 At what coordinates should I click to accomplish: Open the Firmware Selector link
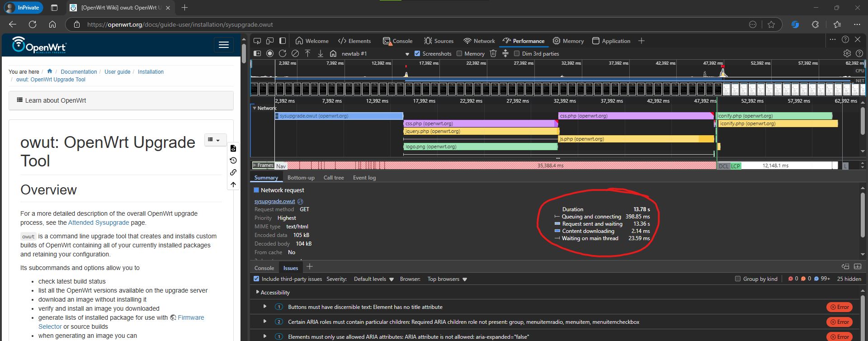(x=121, y=322)
